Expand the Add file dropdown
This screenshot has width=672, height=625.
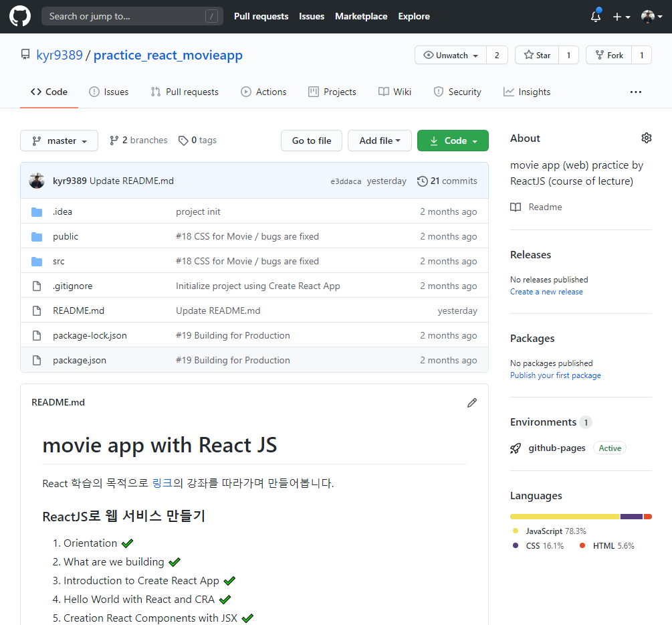click(380, 141)
